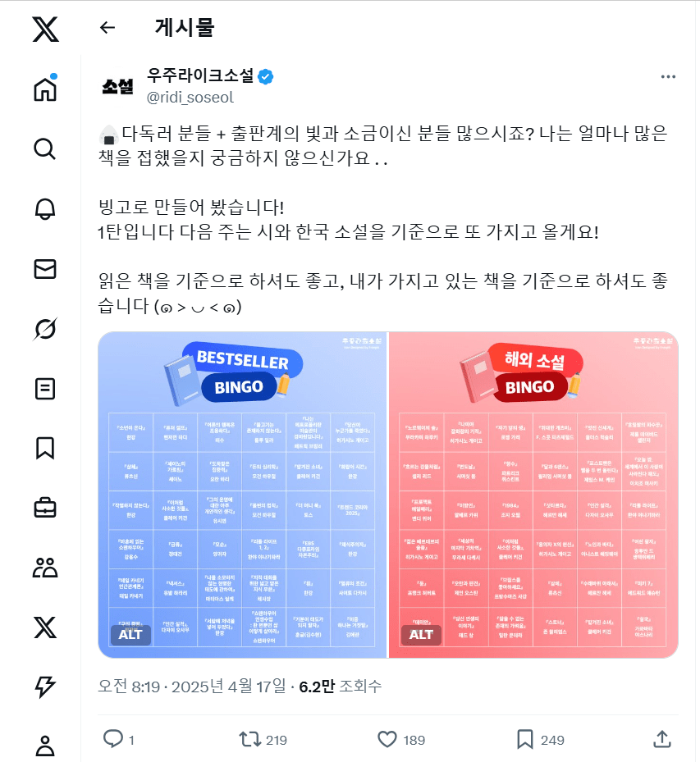Open Grok from the sidebar
This screenshot has height=762, width=700.
pyautogui.click(x=45, y=328)
